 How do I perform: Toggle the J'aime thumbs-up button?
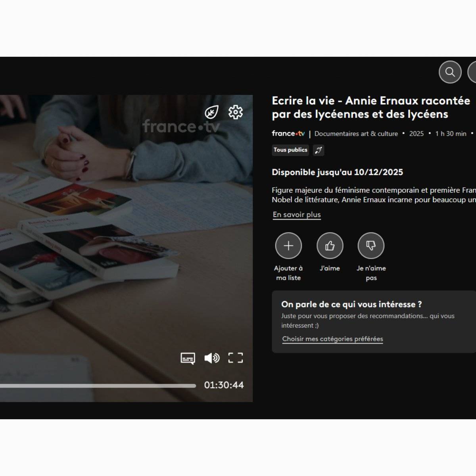[330, 246]
